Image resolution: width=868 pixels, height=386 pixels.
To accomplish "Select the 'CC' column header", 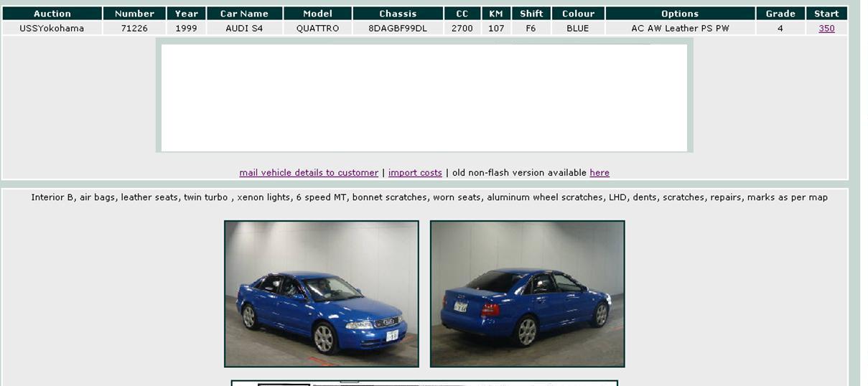I will 462,14.
